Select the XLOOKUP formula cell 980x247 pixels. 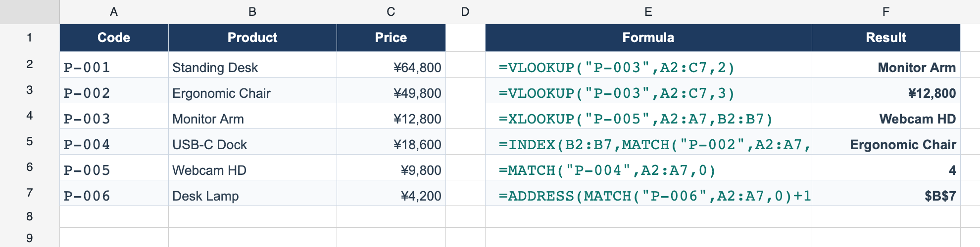tap(648, 116)
